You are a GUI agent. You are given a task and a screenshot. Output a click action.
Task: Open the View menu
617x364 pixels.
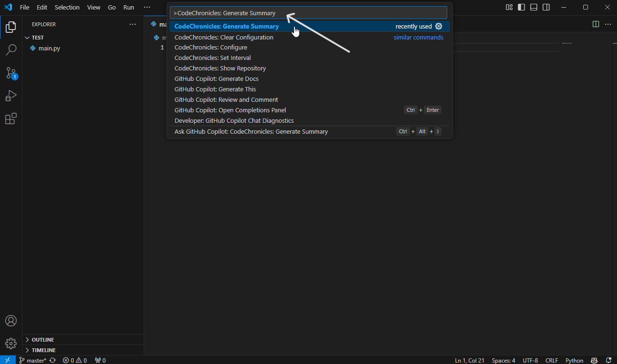tap(94, 7)
